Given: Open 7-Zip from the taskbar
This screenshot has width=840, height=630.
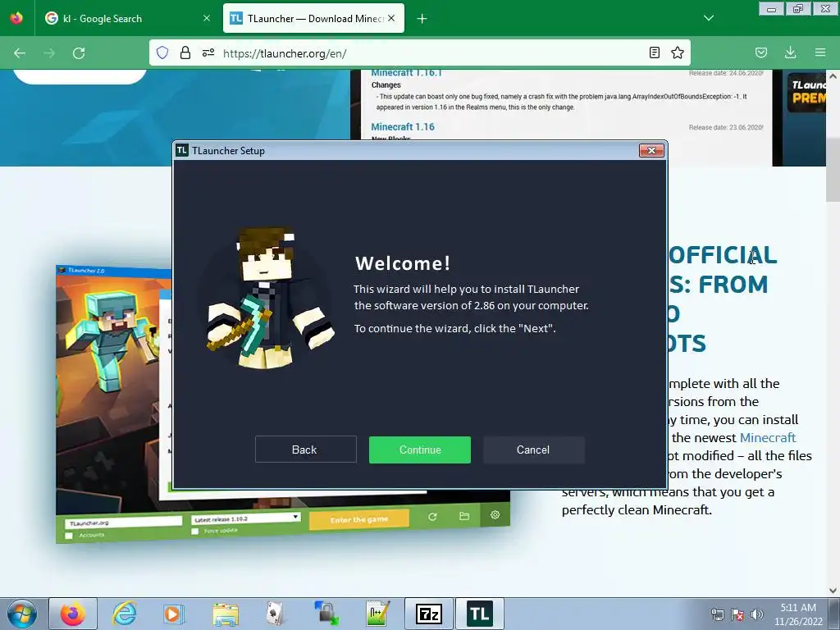Looking at the screenshot, I should pyautogui.click(x=428, y=614).
